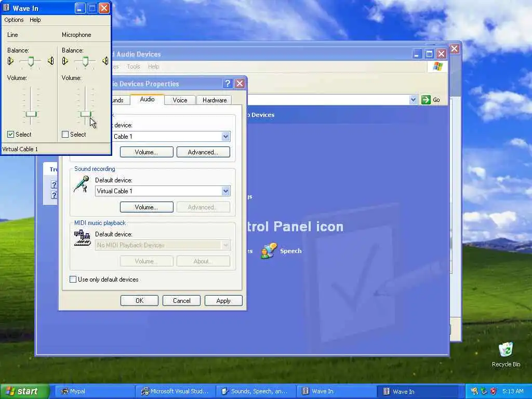Screen dimensions: 532x399
Task: Open the Speech control panel icon
Action: click(269, 251)
